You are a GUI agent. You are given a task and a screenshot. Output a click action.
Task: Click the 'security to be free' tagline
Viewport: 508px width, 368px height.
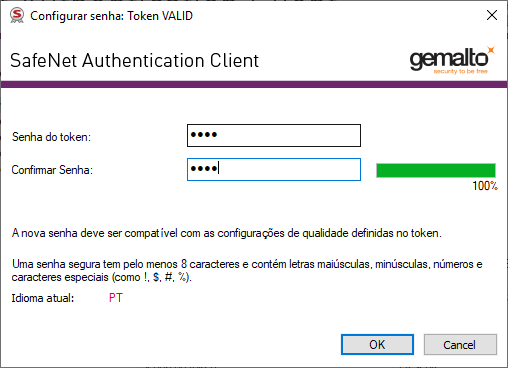click(x=461, y=71)
